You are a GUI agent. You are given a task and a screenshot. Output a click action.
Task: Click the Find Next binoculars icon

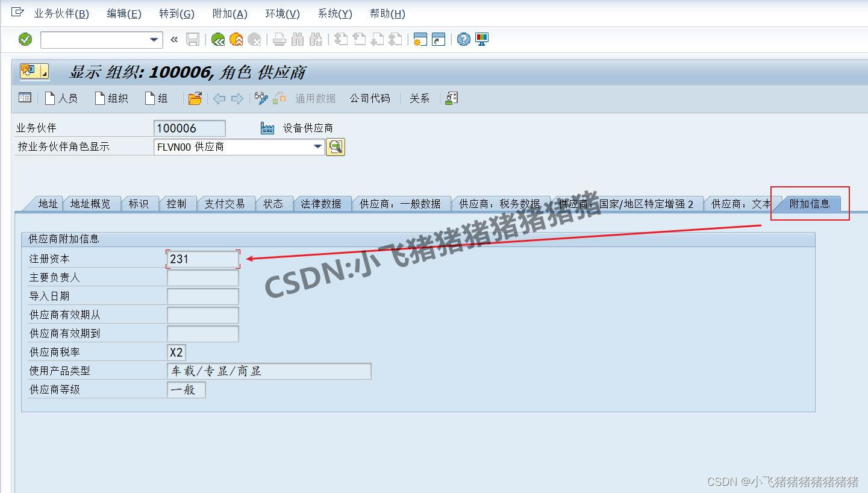(x=316, y=40)
